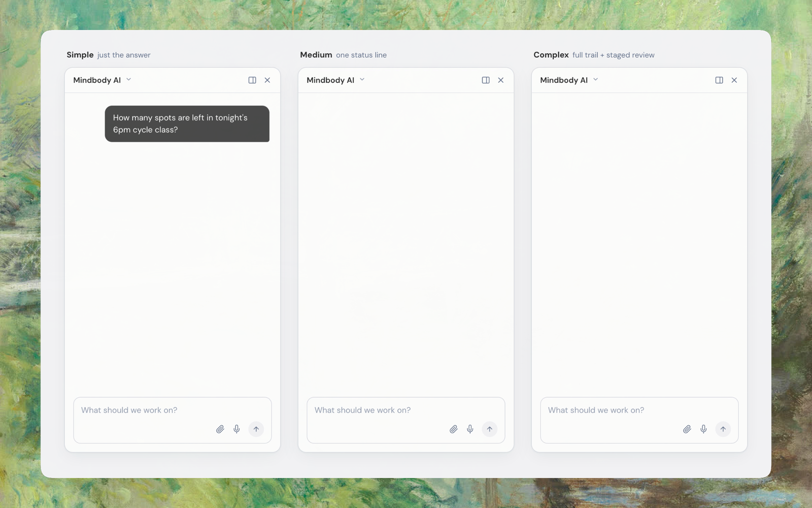Click the 6pm cycle class message bubble

pyautogui.click(x=187, y=124)
